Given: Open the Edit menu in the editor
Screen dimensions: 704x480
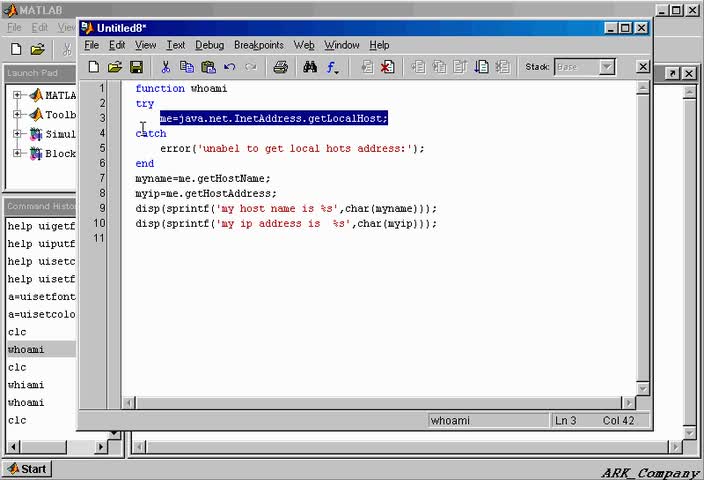Looking at the screenshot, I should [117, 45].
